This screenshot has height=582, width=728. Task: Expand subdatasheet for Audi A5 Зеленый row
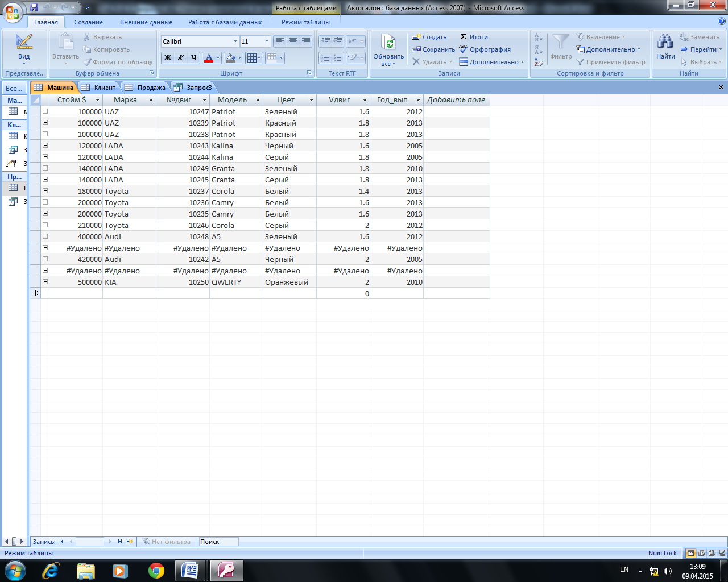[45, 236]
